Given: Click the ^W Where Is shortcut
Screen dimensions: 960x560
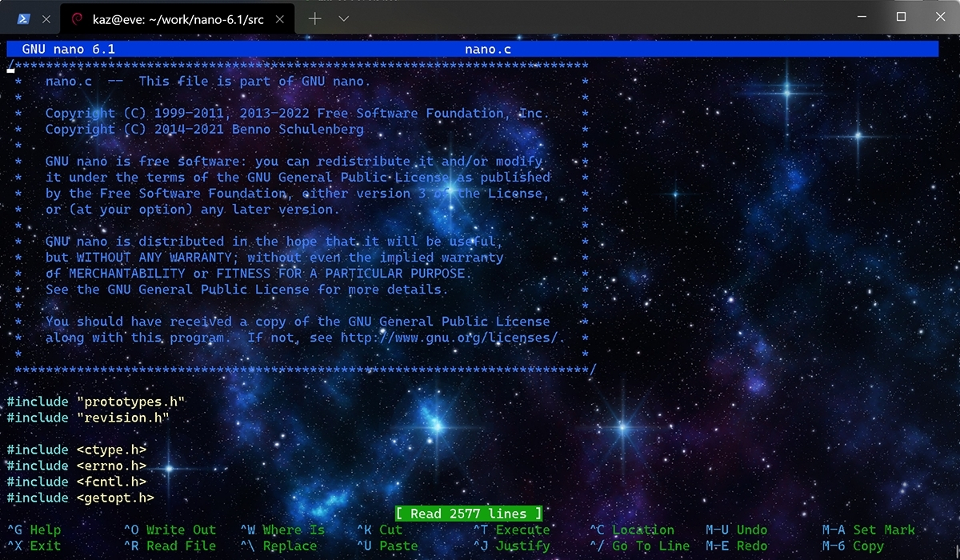Looking at the screenshot, I should coord(282,530).
